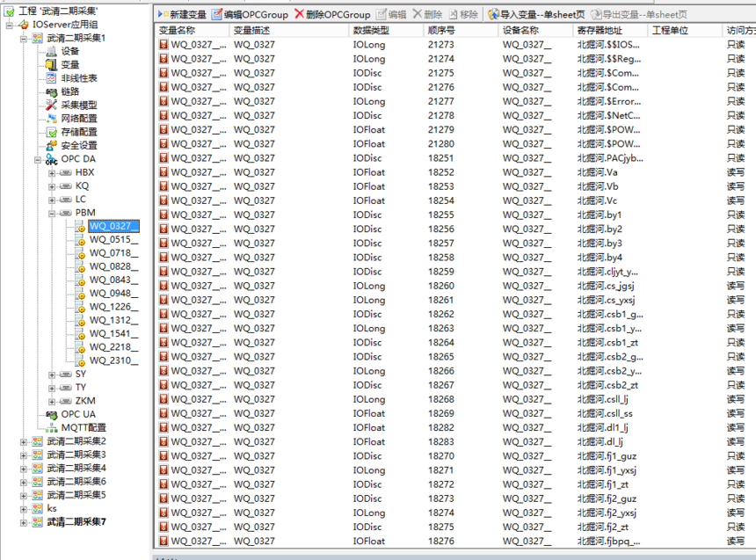
Task: Click 导入变量--单sheet页 toolbar button
Action: [x=536, y=14]
